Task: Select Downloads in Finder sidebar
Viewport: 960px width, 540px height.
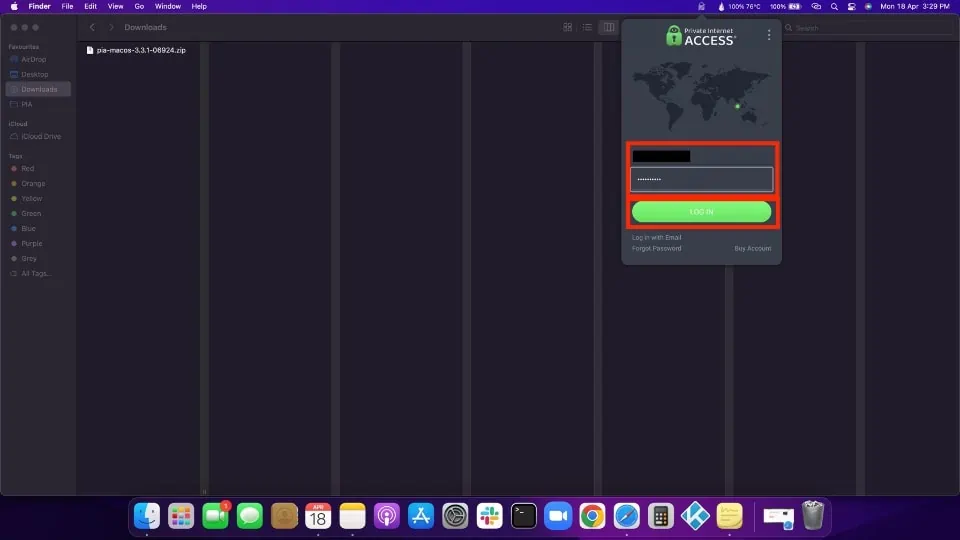Action: pyautogui.click(x=38, y=89)
